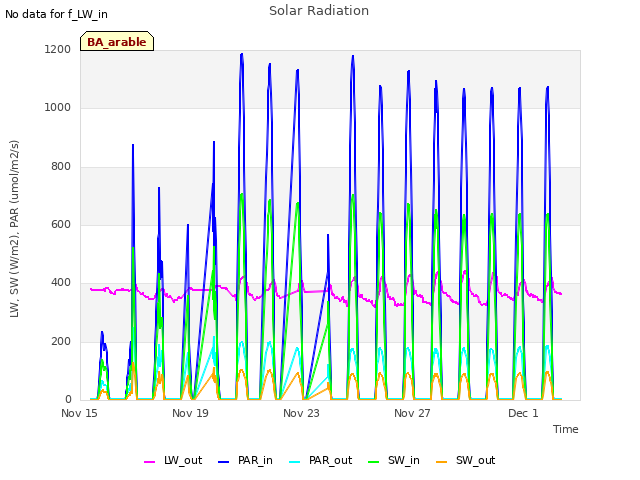640x480 pixels.
Task: Click the Nov 27 x-axis label
Action: click(x=412, y=413)
